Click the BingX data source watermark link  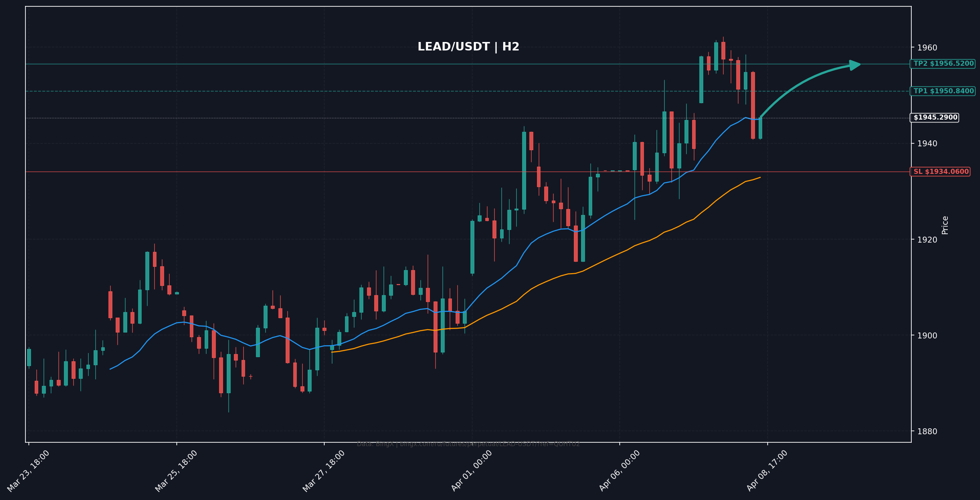[468, 444]
